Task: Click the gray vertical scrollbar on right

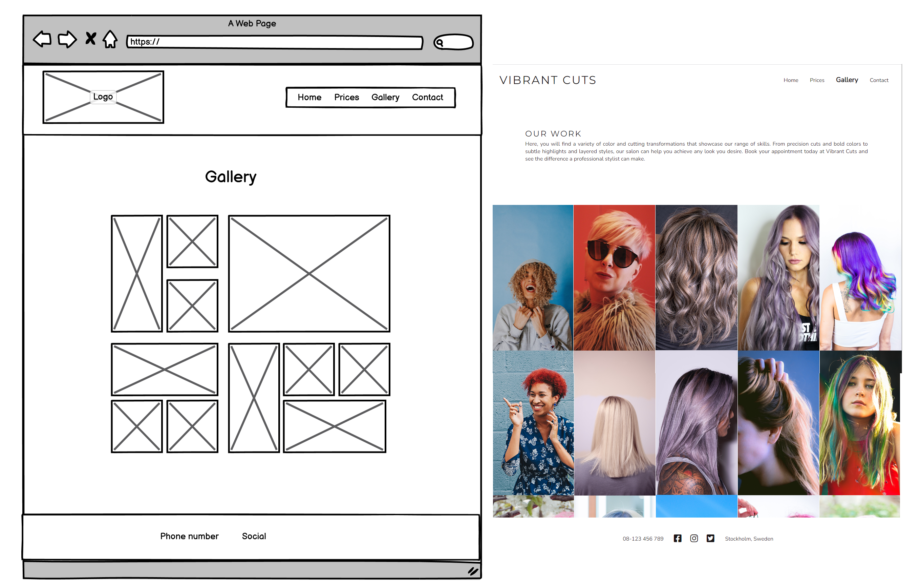Action: tap(911, 268)
